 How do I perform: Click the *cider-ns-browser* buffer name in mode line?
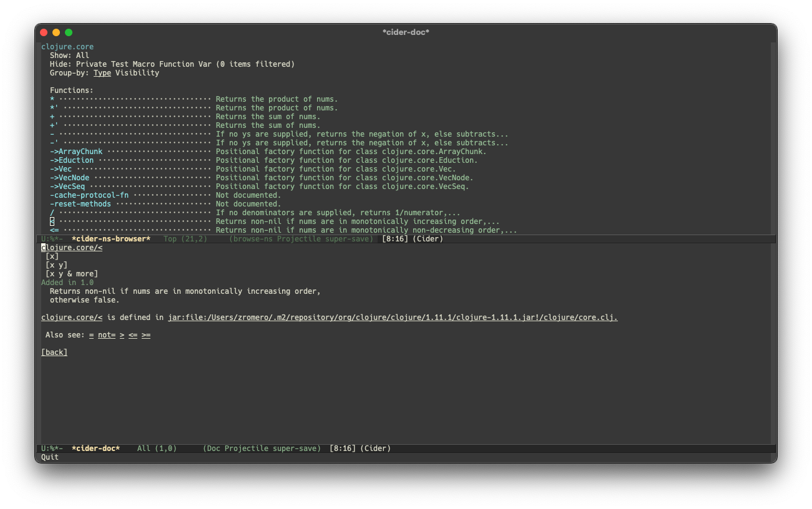click(x=111, y=239)
